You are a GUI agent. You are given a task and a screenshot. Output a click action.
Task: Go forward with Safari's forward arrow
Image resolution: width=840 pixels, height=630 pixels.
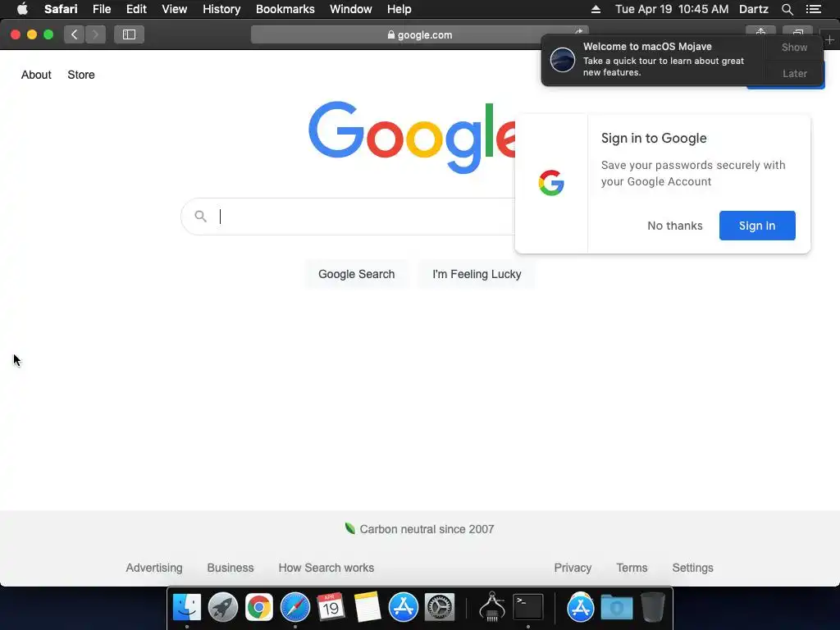click(x=95, y=34)
